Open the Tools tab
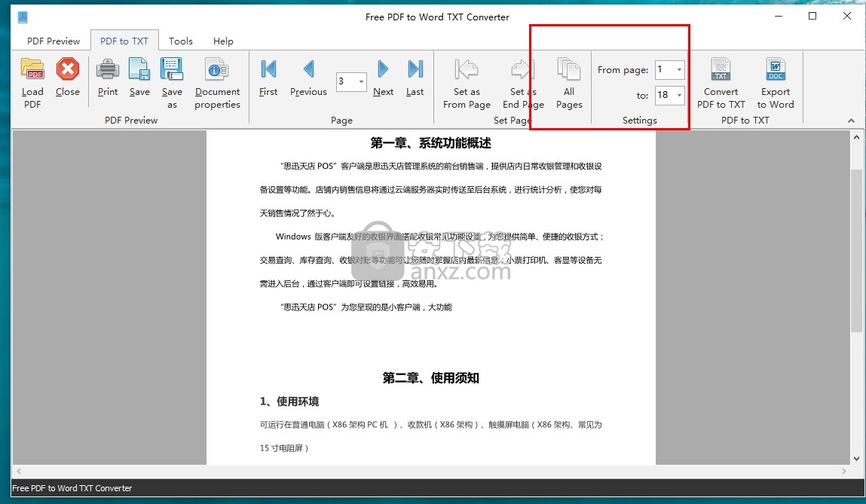 coord(181,41)
